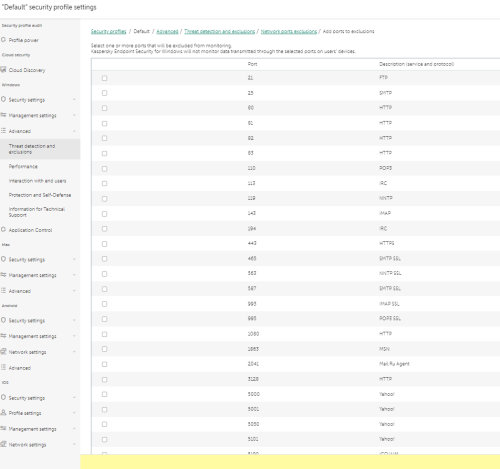Click the Windows Advanced list icon
The image size is (500, 469).
pos(3,131)
